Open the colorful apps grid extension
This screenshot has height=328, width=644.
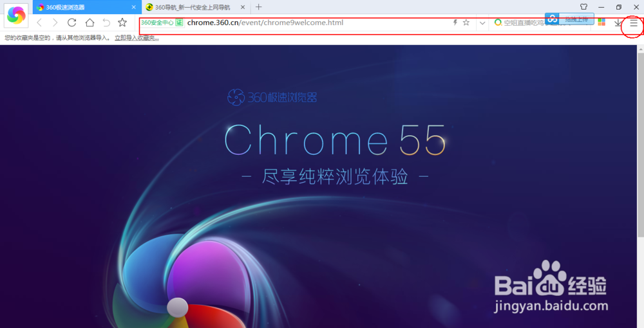coord(601,23)
